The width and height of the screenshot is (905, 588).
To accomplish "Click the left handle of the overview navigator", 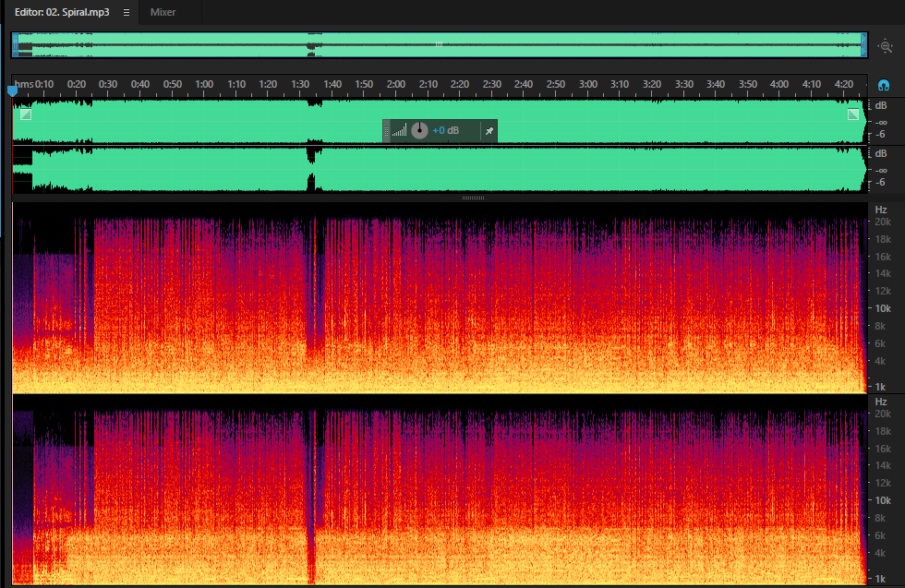I will (16, 45).
